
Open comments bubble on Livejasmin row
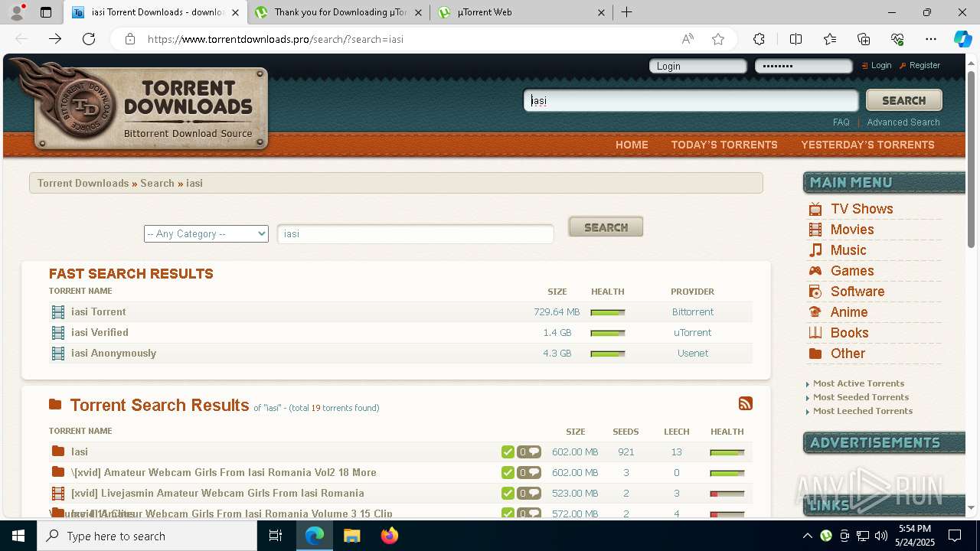pyautogui.click(x=529, y=494)
